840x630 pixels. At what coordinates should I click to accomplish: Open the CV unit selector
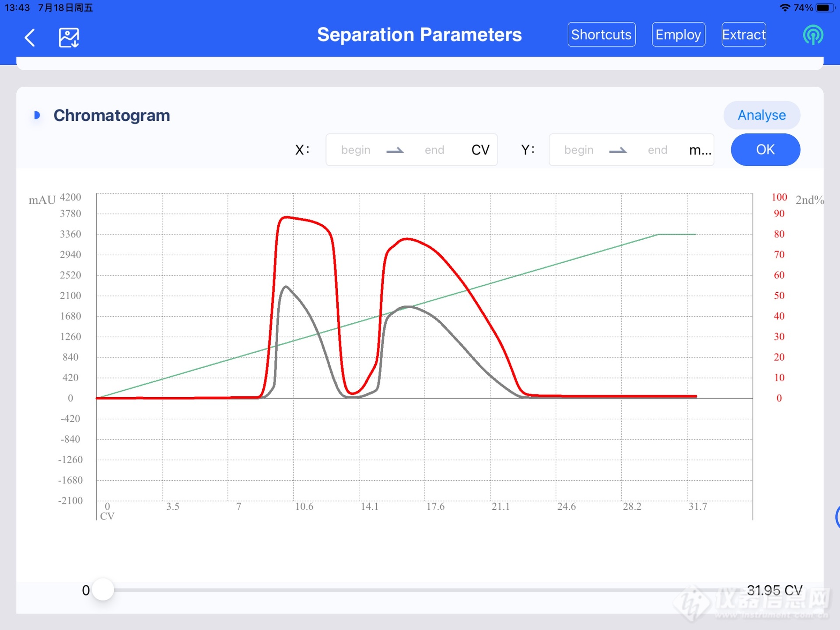coord(480,150)
